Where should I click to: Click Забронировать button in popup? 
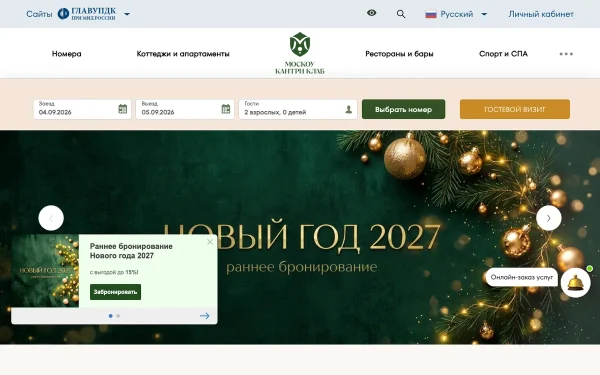[115, 292]
